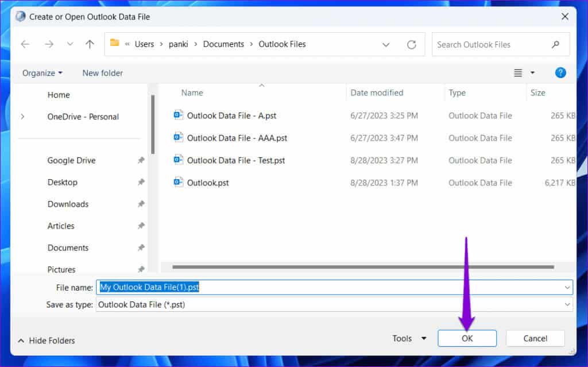Open the recent locations chevron
This screenshot has height=367, width=588.
70,44
